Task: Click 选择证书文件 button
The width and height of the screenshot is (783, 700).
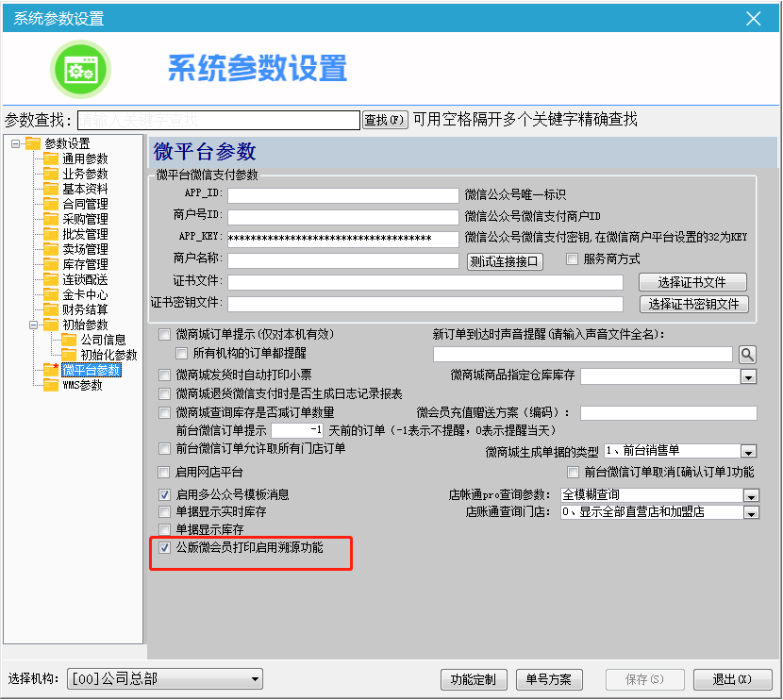Action: 692,282
